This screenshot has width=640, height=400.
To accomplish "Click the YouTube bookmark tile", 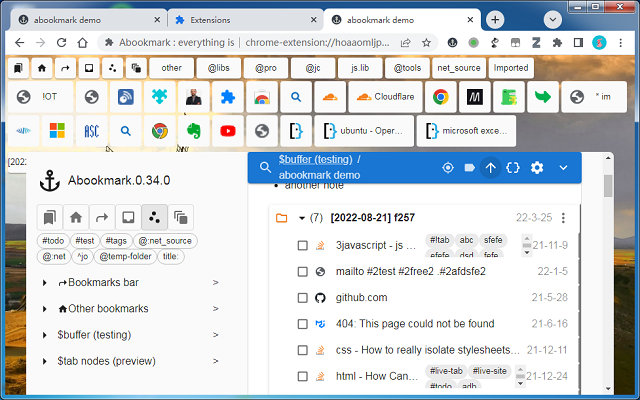I will pos(228,131).
